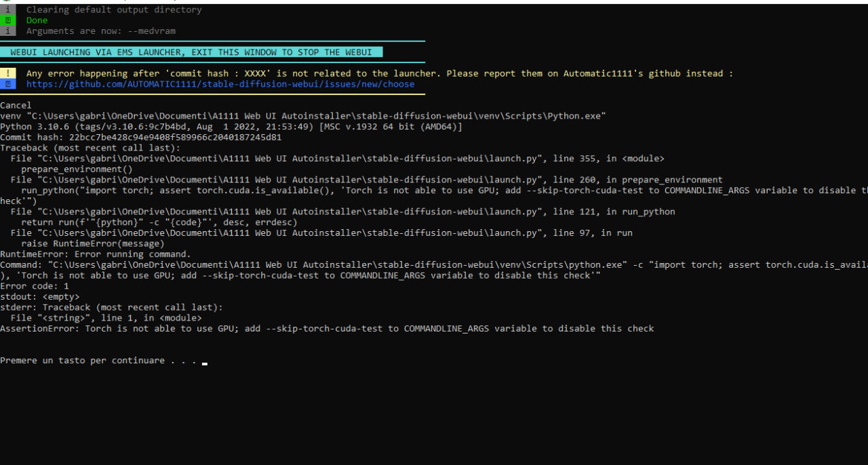Click the yellow warning exclamation badge
Viewport: 868px width, 465px height.
8,73
